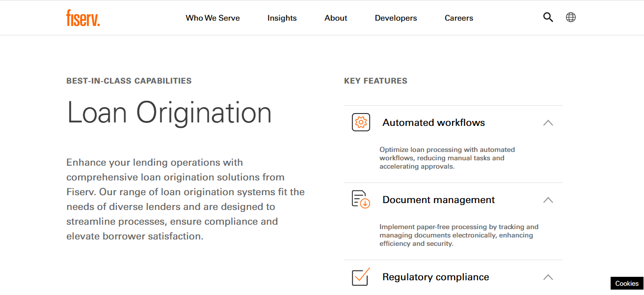Click the Regulatory compliance heading

(x=435, y=277)
